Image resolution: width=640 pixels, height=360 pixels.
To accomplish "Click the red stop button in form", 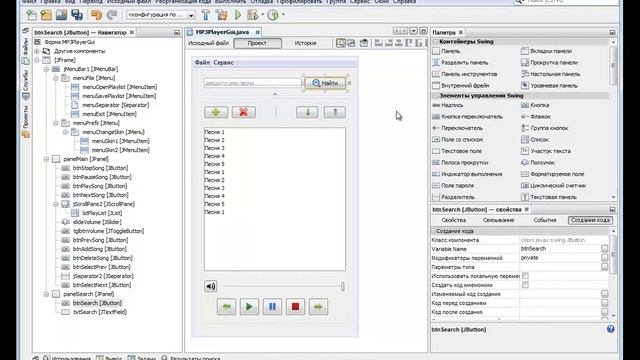I will (295, 307).
